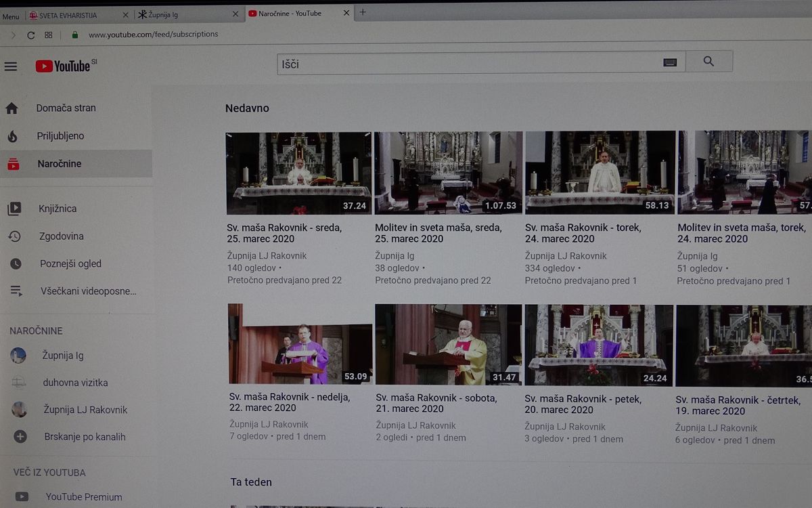Screen dimensions: 812x508
Task: Open new browser tab with plus button
Action: pyautogui.click(x=363, y=12)
